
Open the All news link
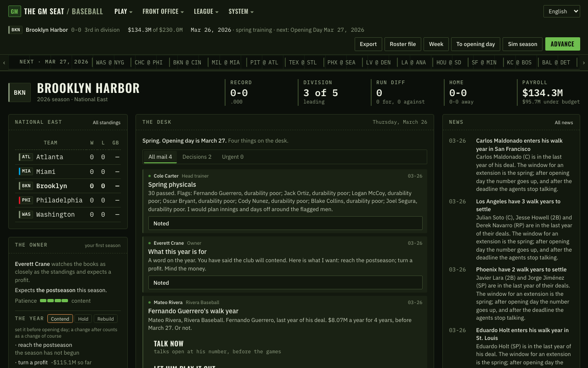564,122
